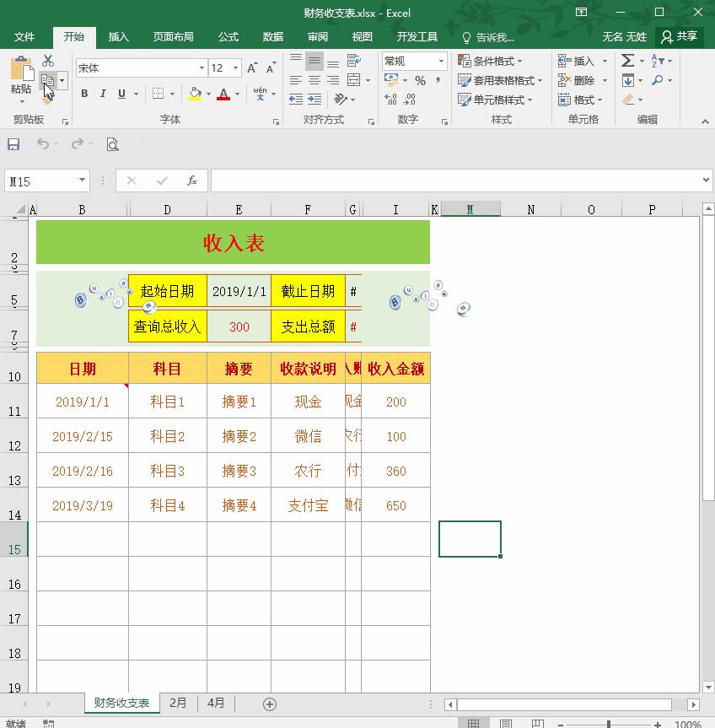The width and height of the screenshot is (715, 728).
Task: Click the AutoSum (Σ) icon
Action: tap(627, 61)
